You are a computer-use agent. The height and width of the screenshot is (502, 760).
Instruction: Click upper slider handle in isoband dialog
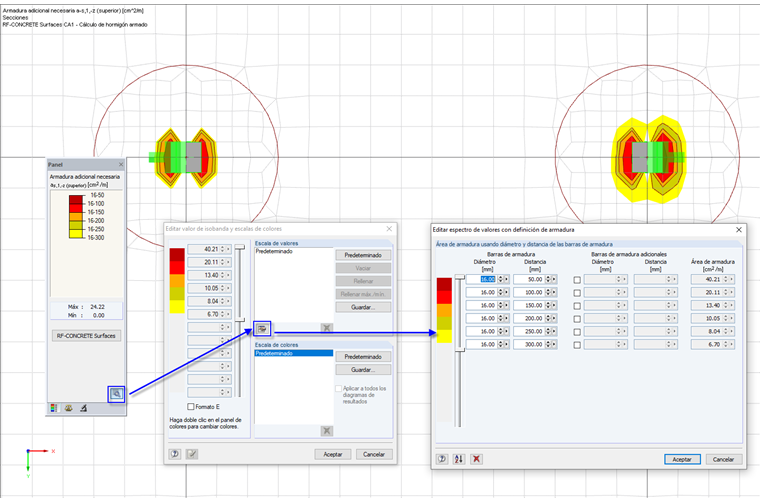[239, 247]
